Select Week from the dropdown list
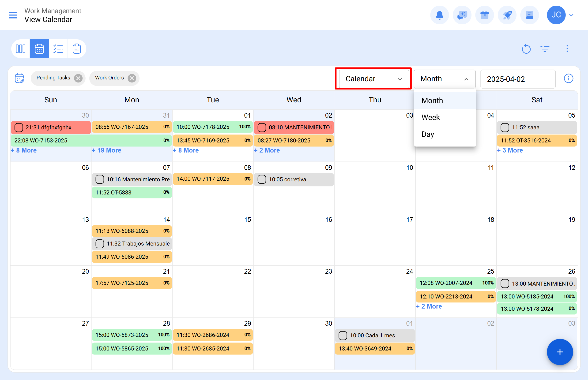This screenshot has width=588, height=380. pyautogui.click(x=445, y=117)
